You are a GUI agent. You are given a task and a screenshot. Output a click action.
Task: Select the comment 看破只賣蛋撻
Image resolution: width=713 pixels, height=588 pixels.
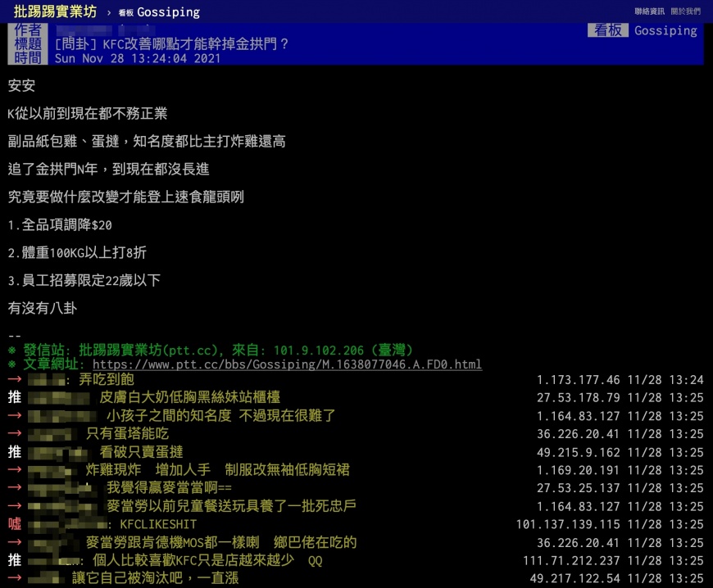(x=142, y=452)
